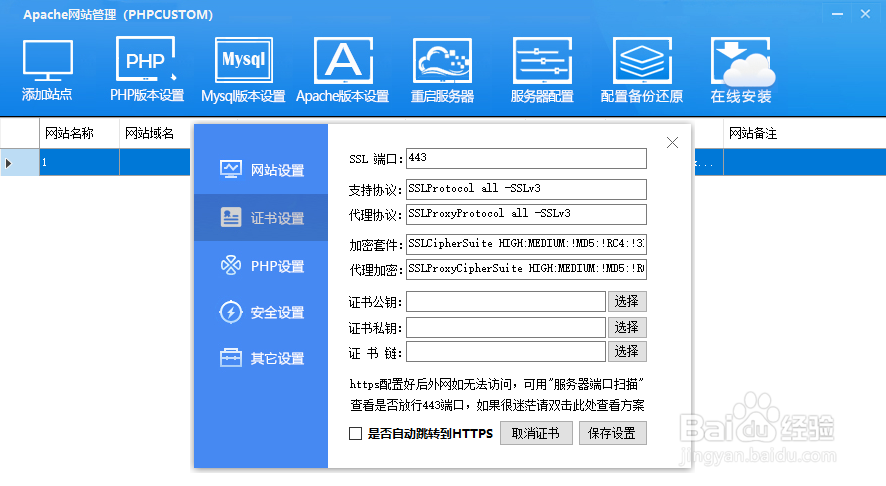The width and height of the screenshot is (886, 486).
Task: Click the 添加站点 monitor icon
Action: pos(47,60)
